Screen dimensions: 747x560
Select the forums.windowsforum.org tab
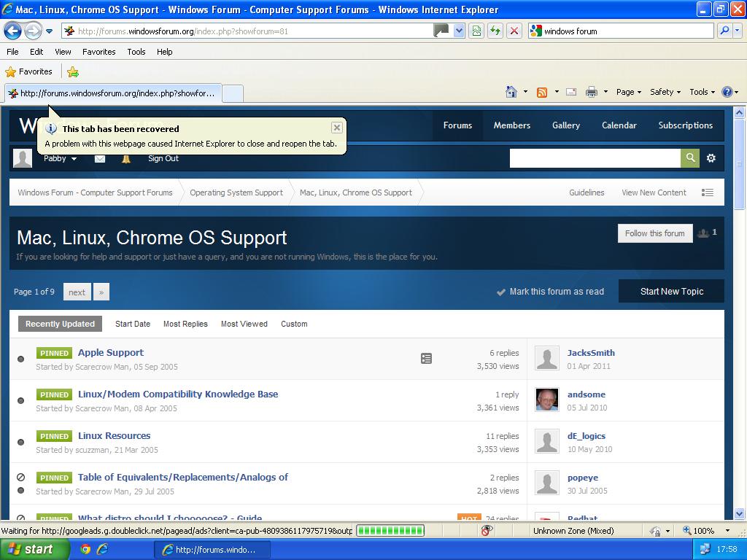click(x=113, y=93)
